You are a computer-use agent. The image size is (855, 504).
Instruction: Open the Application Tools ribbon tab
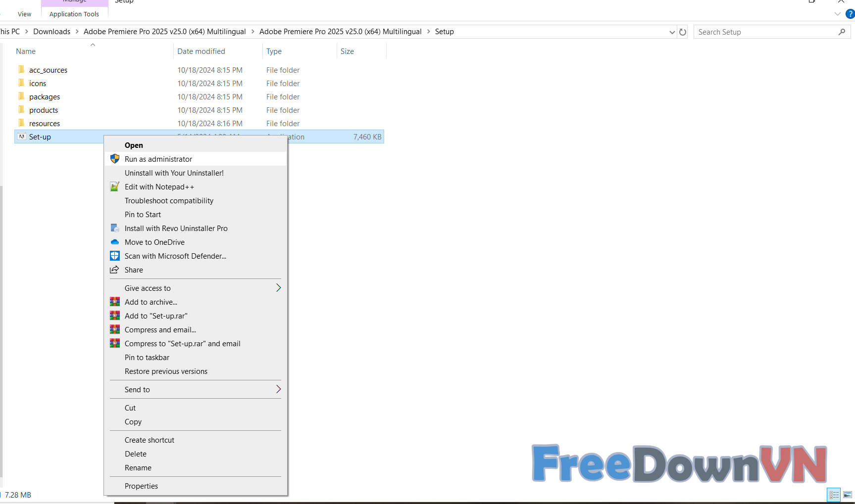click(x=74, y=14)
